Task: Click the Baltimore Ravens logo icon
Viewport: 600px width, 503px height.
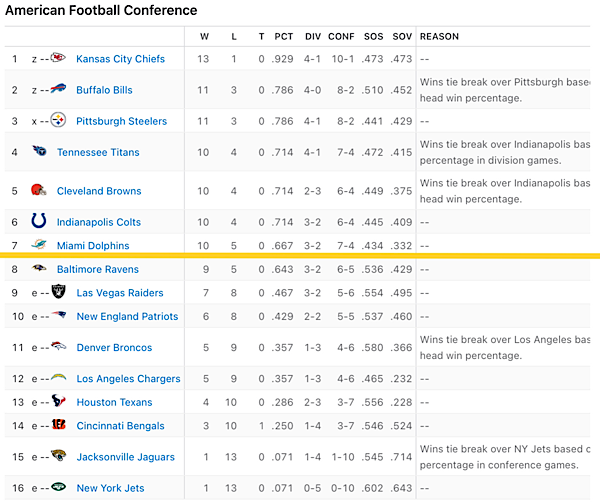Action: pyautogui.click(x=39, y=269)
